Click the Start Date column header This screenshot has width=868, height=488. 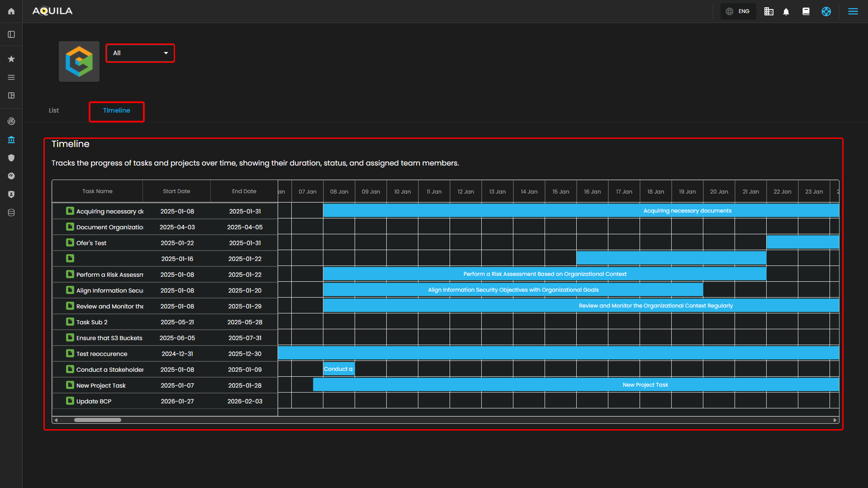click(176, 191)
